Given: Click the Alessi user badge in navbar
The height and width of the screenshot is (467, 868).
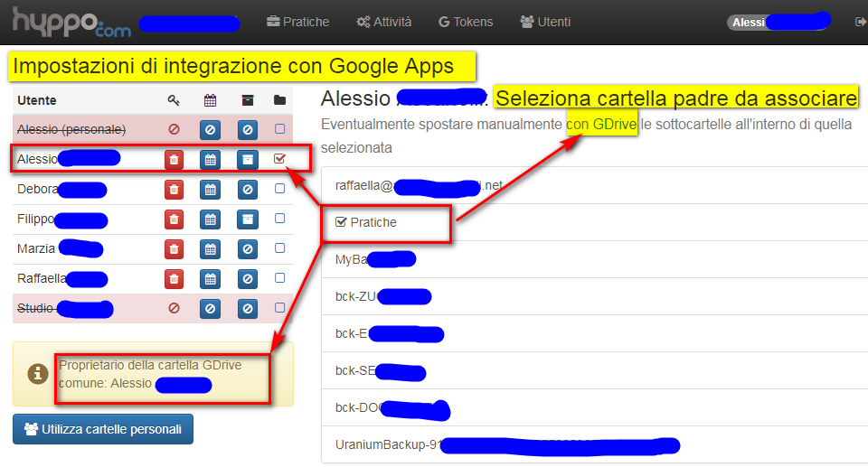Looking at the screenshot, I should pyautogui.click(x=778, y=22).
